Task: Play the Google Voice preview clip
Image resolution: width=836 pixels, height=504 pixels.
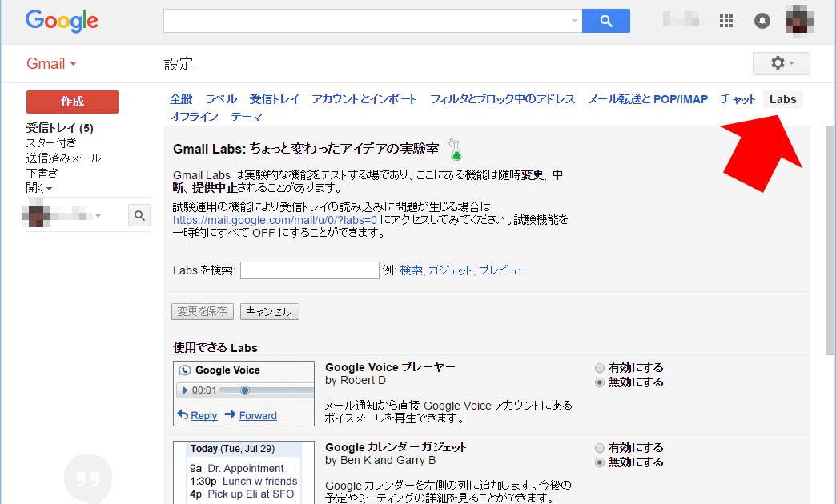Action: click(186, 390)
